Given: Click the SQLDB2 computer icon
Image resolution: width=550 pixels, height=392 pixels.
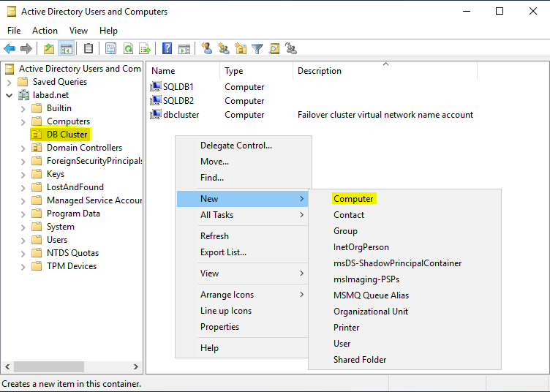Looking at the screenshot, I should [x=155, y=101].
